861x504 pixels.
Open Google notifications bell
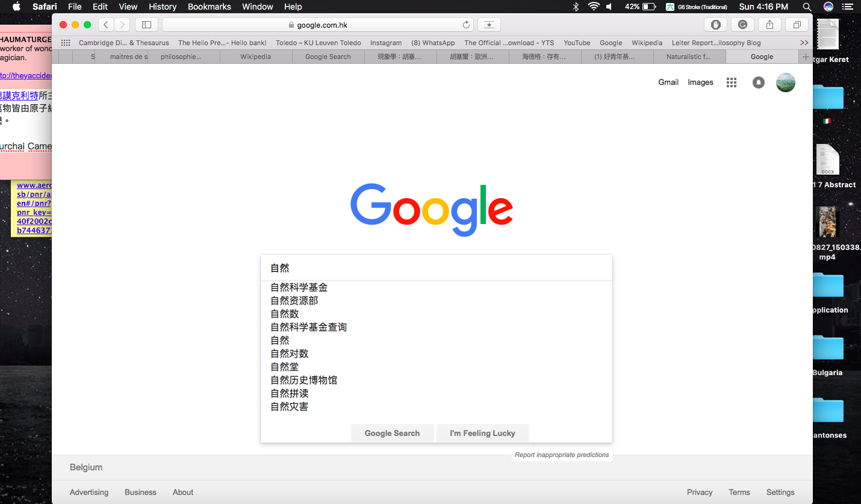[x=759, y=82]
